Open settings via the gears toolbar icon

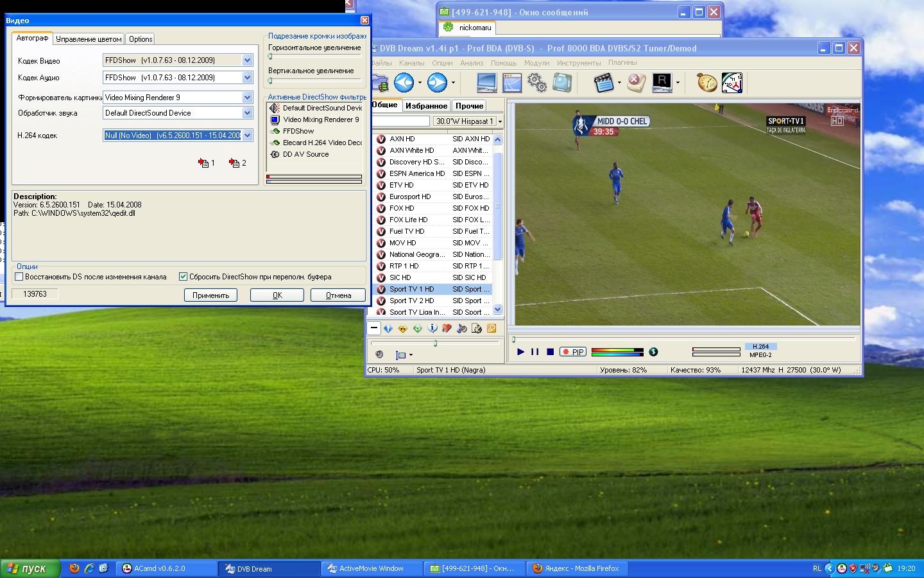[x=536, y=82]
